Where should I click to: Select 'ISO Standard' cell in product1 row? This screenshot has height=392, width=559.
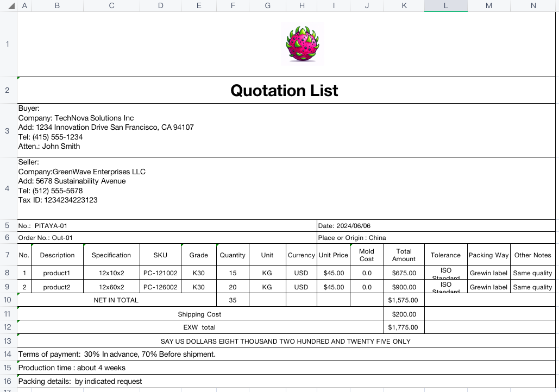[x=445, y=273]
